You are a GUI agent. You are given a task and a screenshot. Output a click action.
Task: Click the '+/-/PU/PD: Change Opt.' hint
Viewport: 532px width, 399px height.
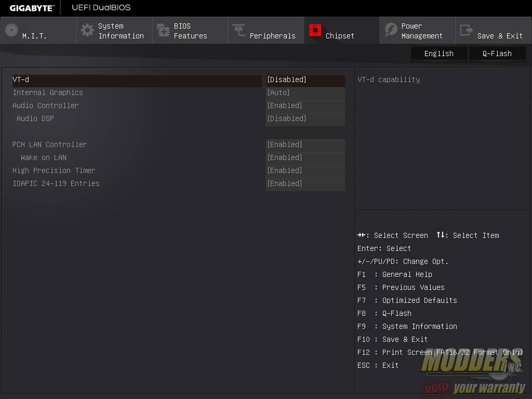click(403, 261)
